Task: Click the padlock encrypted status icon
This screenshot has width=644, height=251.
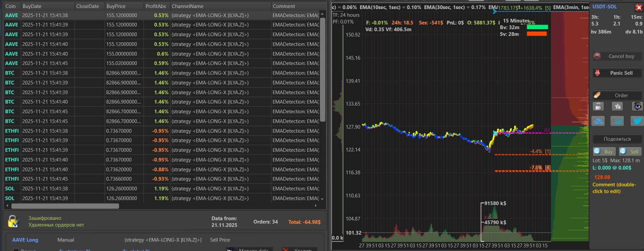Action: [13, 221]
